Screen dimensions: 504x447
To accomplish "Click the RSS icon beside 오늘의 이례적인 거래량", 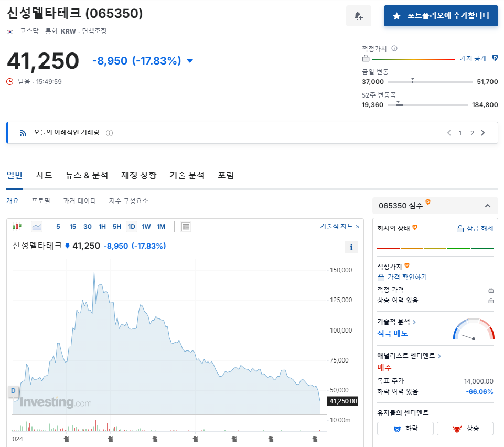I will 22,132.
